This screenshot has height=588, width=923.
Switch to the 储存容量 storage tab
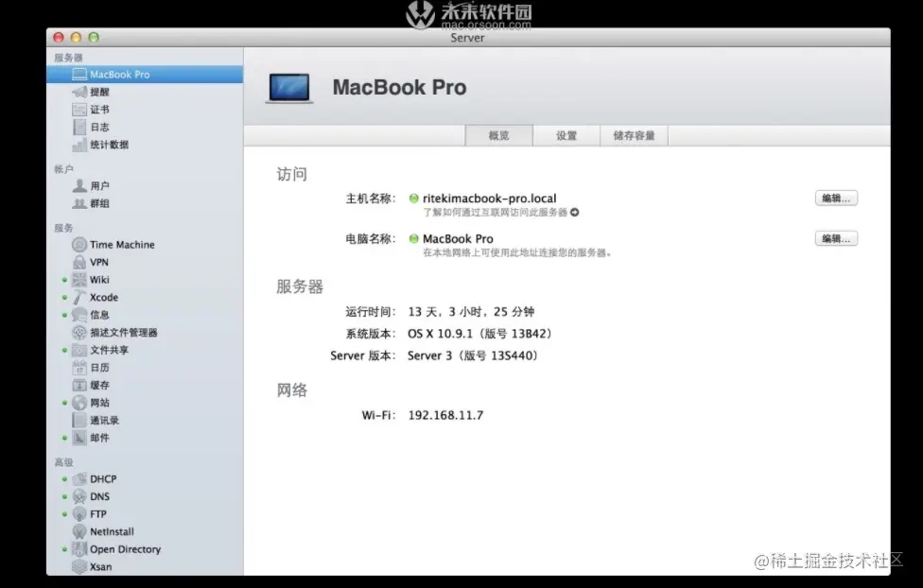634,135
